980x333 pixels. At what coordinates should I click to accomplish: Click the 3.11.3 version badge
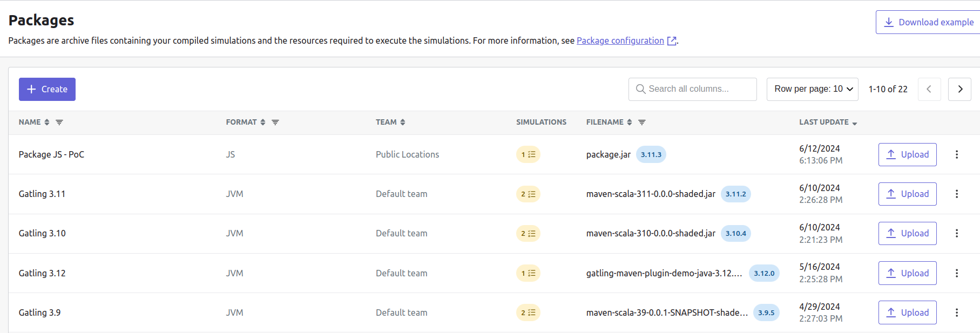(651, 154)
